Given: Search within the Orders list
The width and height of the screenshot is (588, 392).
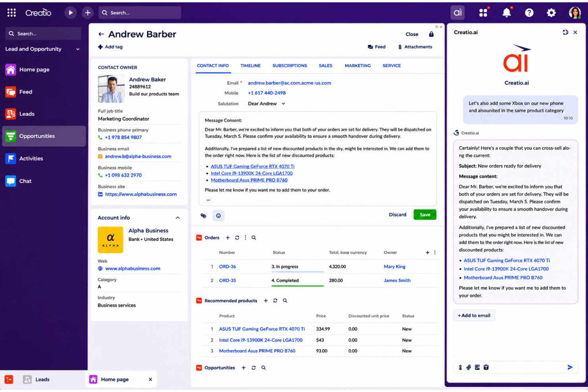Looking at the screenshot, I should click(253, 238).
